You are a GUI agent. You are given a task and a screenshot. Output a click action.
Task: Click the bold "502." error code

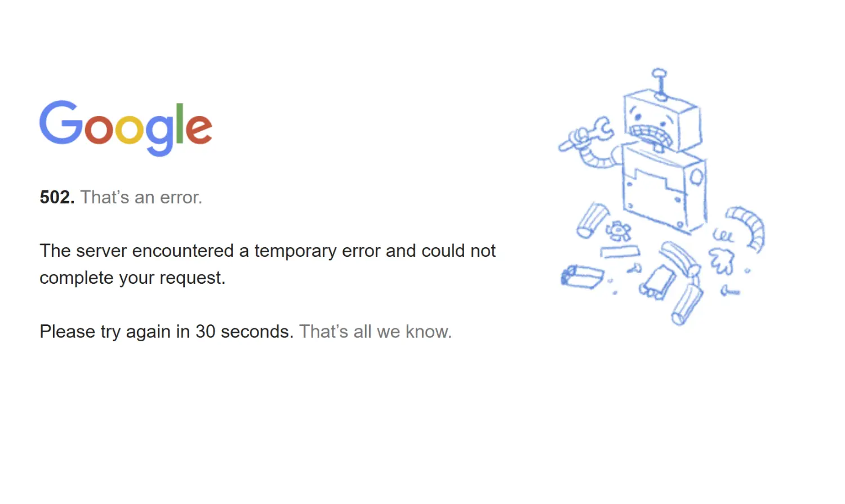[57, 197]
